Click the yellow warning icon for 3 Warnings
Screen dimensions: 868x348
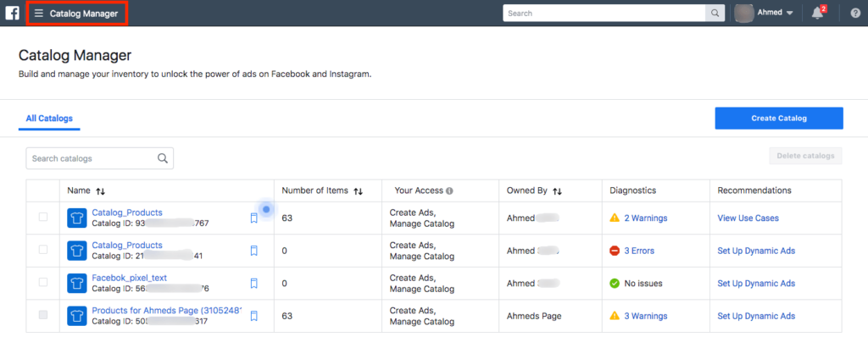pos(615,316)
